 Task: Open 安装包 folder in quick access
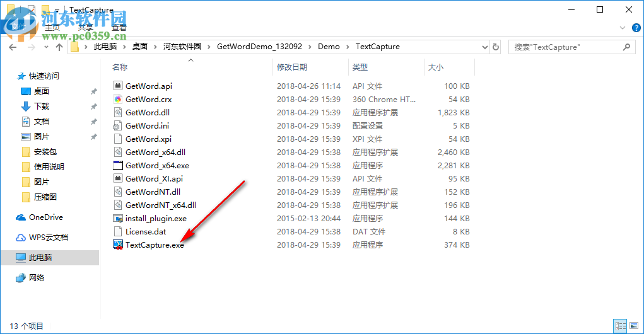45,151
